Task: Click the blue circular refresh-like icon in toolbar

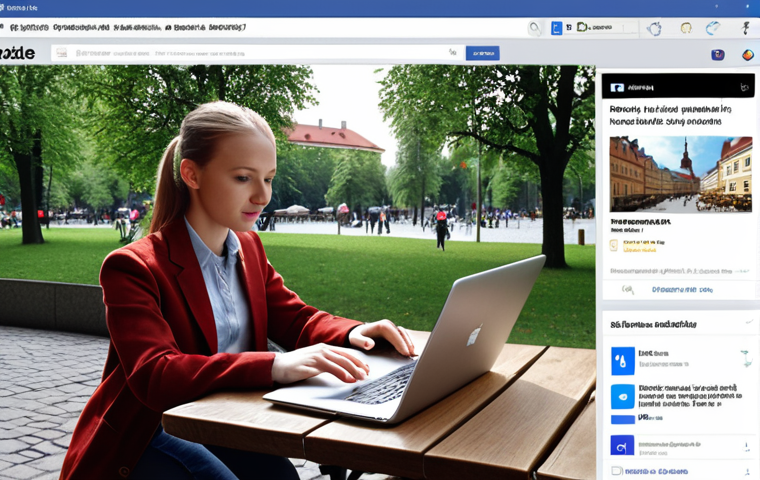Action: (654, 29)
